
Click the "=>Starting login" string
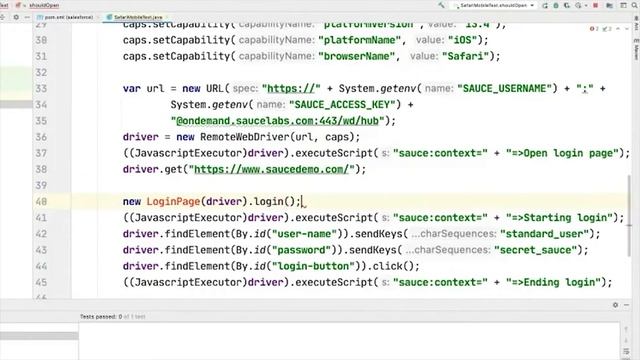click(x=560, y=218)
